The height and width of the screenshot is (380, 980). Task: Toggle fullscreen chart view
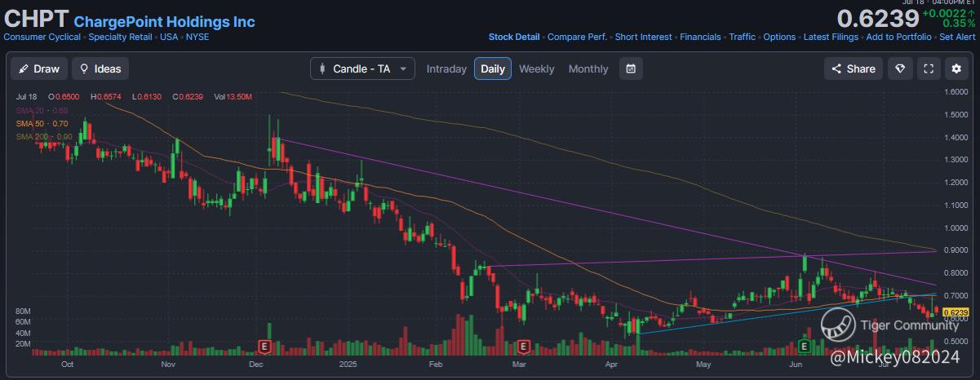[929, 68]
